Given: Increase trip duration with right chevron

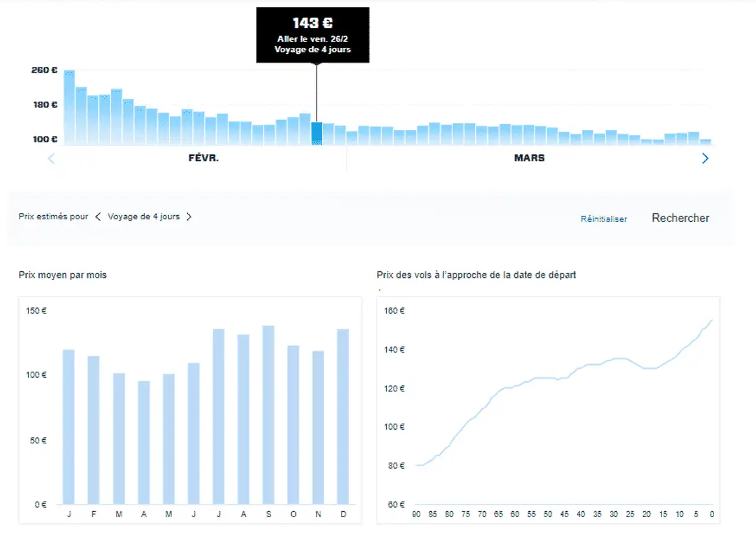Looking at the screenshot, I should (x=189, y=217).
